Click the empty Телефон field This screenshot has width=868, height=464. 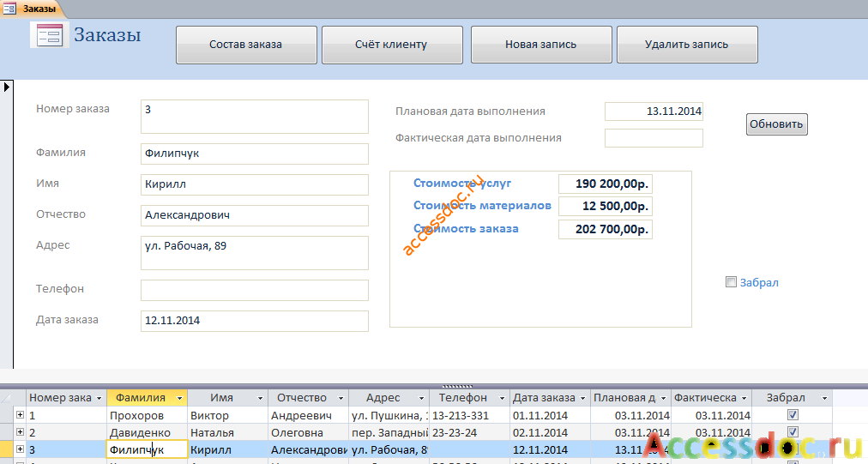coord(255,290)
